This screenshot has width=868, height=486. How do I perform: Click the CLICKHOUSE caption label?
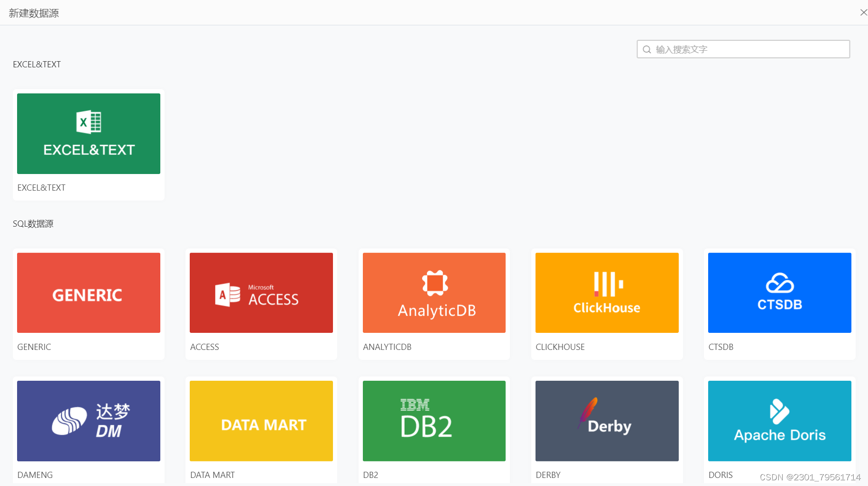(x=560, y=347)
